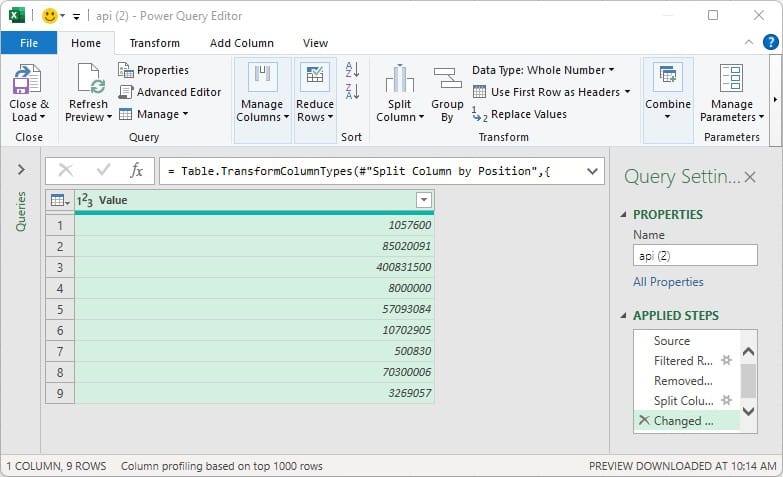Open the All Properties link
Screen dimensions: 783x477
[x=668, y=282]
